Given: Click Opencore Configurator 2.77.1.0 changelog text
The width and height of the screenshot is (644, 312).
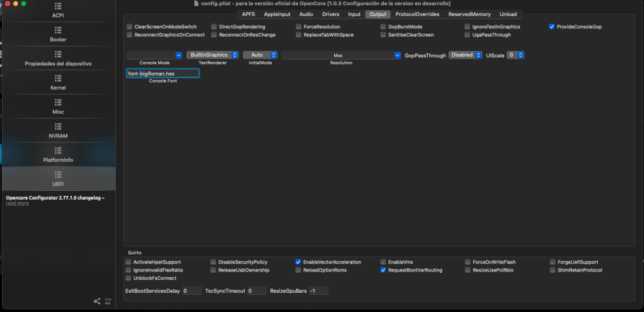Looking at the screenshot, I should (55, 198).
